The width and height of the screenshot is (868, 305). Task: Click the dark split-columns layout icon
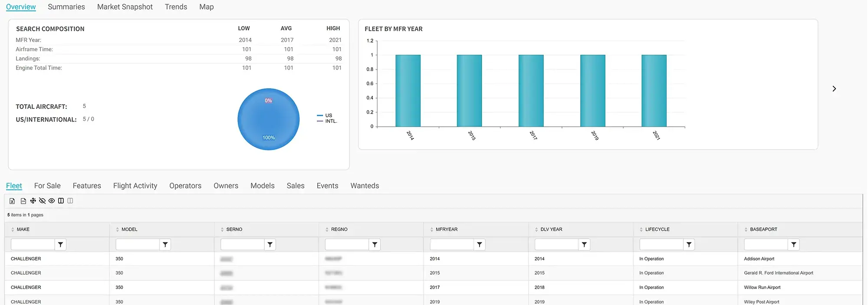pos(61,201)
